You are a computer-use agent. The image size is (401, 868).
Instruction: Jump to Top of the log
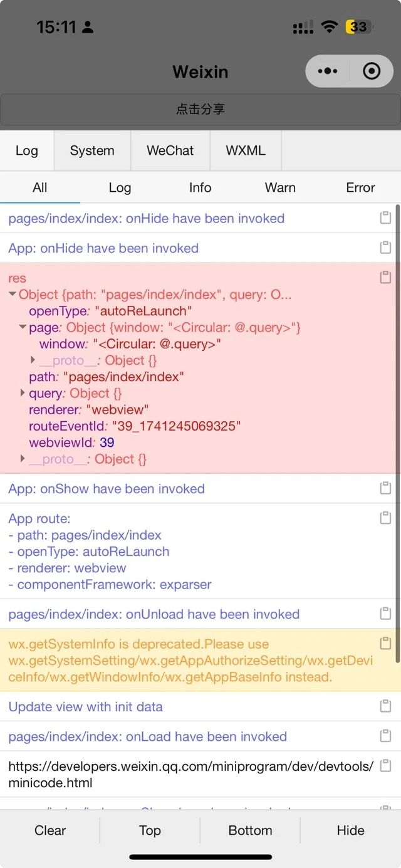[x=150, y=830]
